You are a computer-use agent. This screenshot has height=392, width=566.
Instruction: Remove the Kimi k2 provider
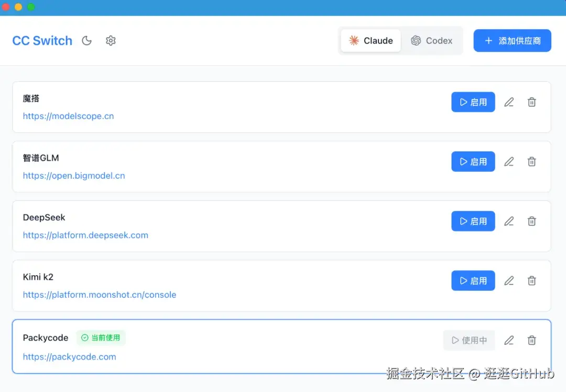531,280
